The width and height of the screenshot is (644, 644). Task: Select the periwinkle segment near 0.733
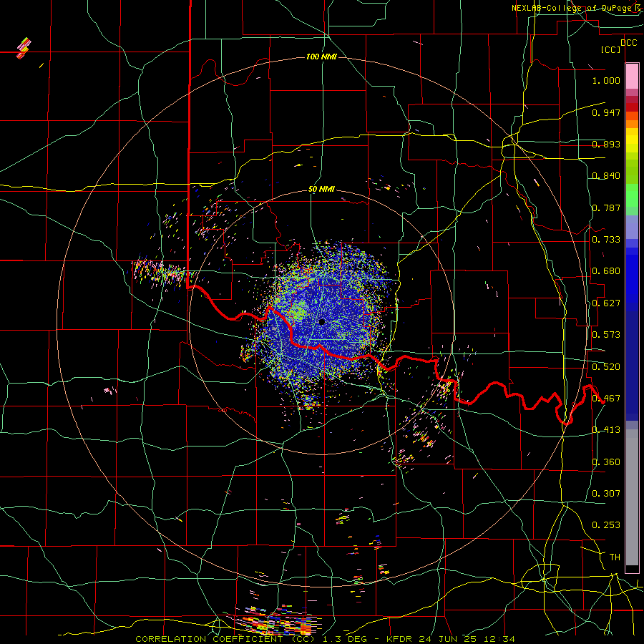pyautogui.click(x=632, y=227)
